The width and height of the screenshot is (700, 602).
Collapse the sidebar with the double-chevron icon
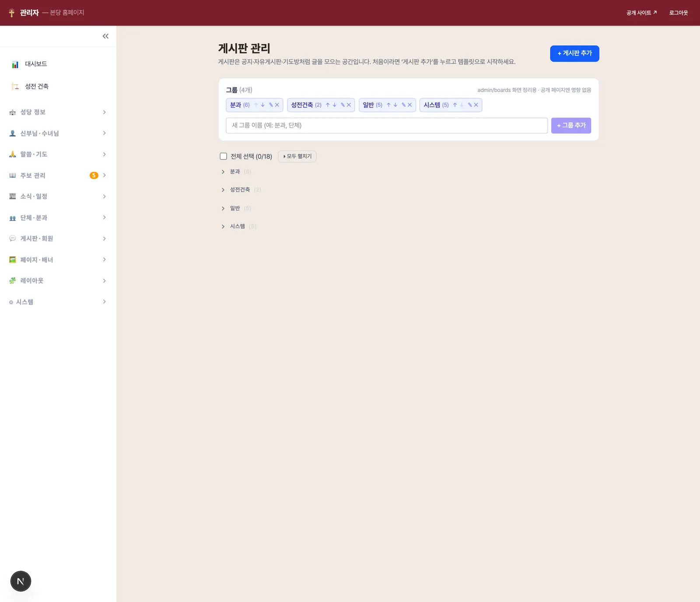(x=105, y=36)
